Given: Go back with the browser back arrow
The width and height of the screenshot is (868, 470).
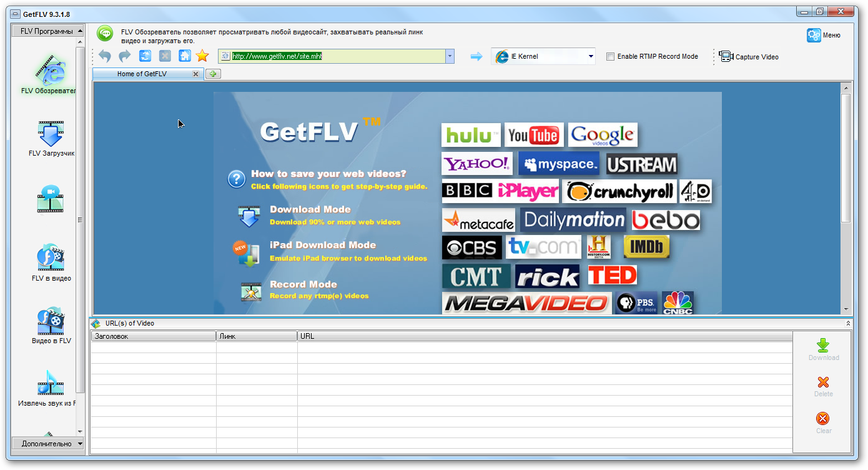Looking at the screenshot, I should point(105,56).
